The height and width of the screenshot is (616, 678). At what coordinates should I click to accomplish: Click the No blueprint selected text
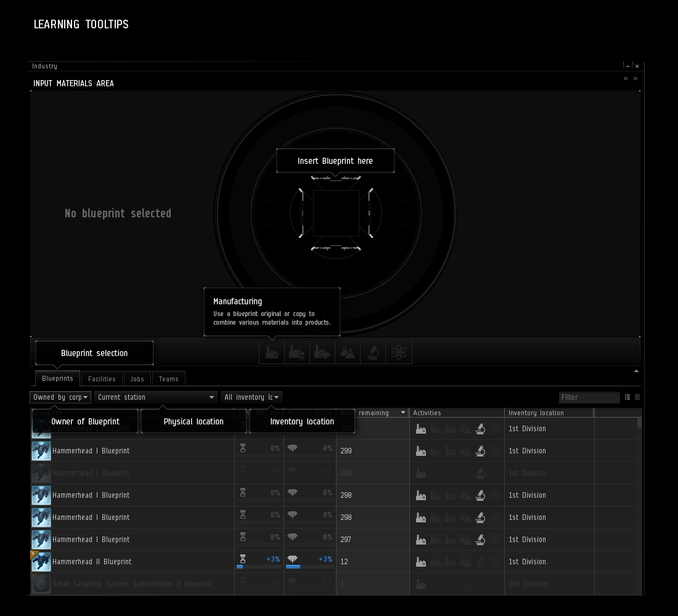coord(118,213)
